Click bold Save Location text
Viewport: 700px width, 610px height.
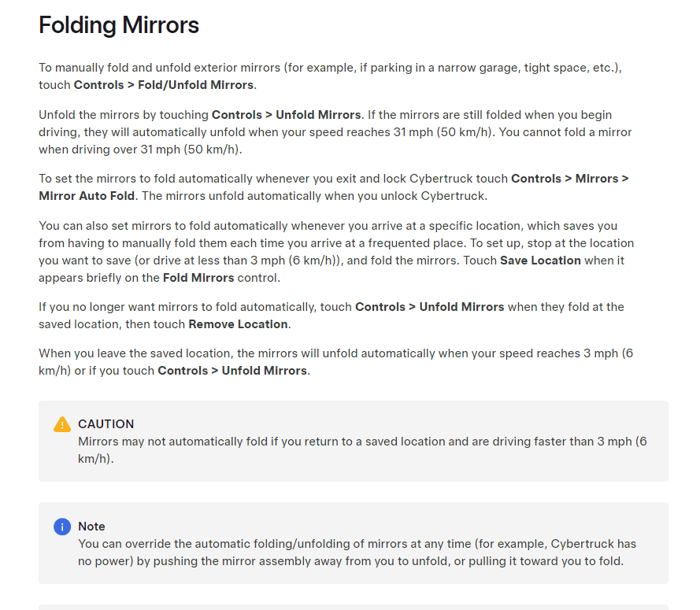pos(540,261)
